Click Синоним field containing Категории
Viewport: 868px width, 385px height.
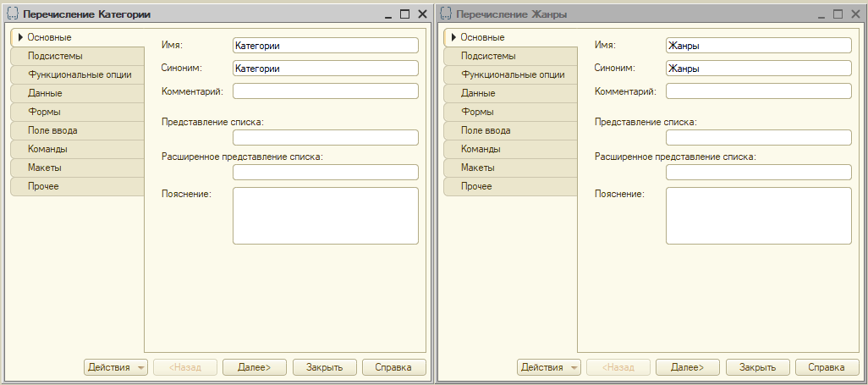326,69
